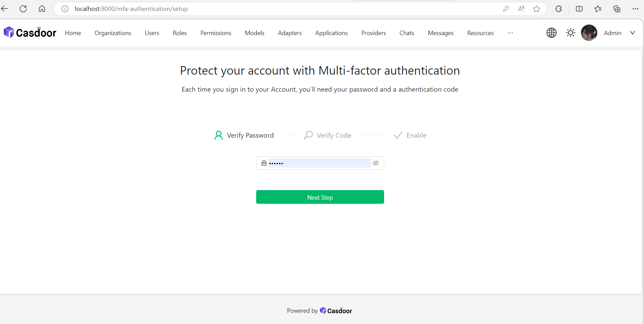
Task: Click the browser Collections icon
Action: point(617,9)
